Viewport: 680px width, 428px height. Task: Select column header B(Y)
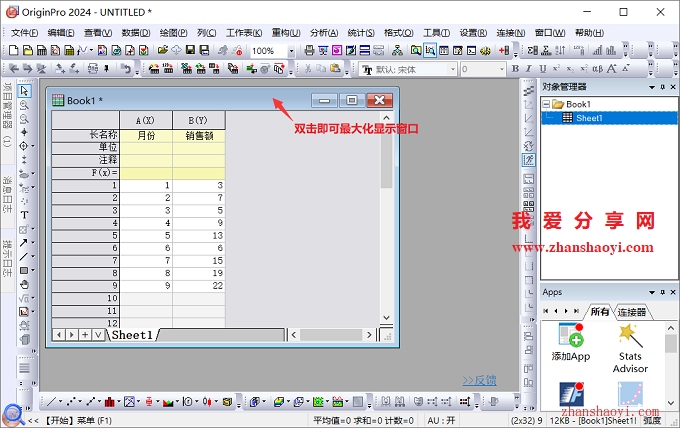coord(199,120)
